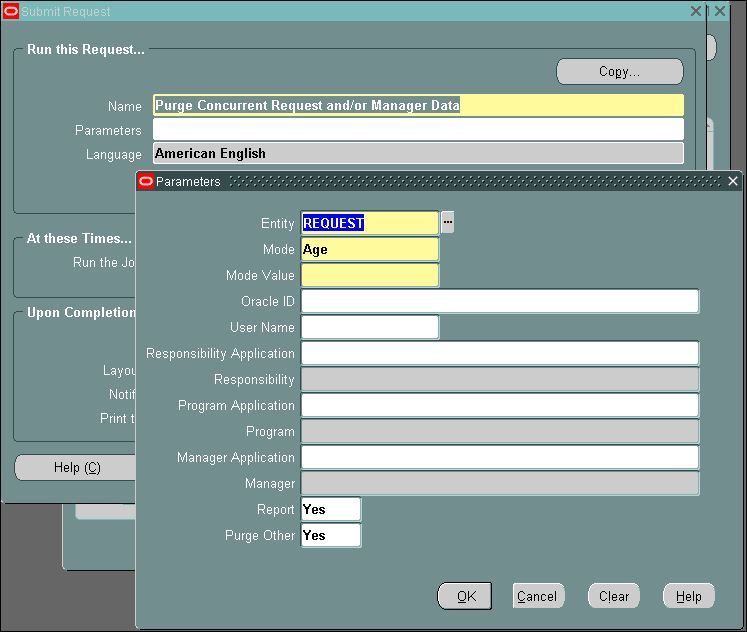Click the 'Run this Request...' group label

[x=86, y=50]
